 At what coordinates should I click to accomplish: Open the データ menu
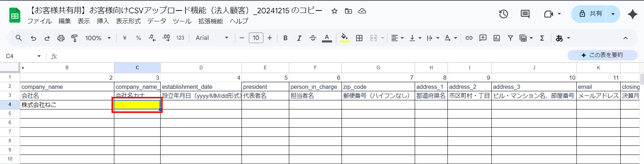[156, 21]
